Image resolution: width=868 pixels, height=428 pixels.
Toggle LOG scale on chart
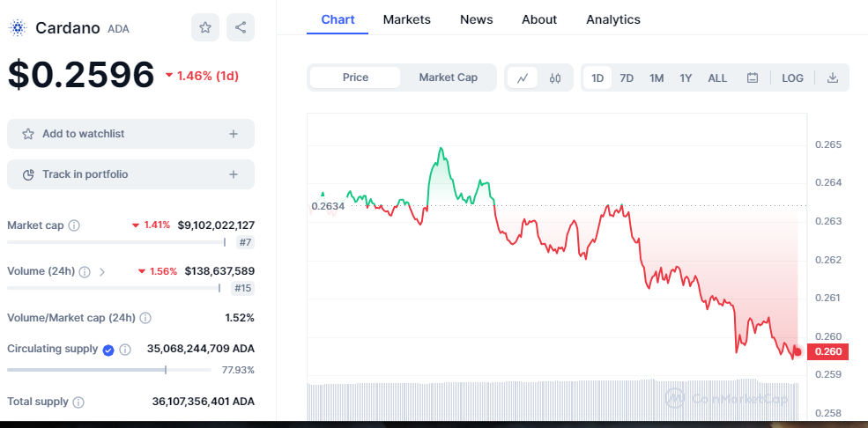(792, 78)
